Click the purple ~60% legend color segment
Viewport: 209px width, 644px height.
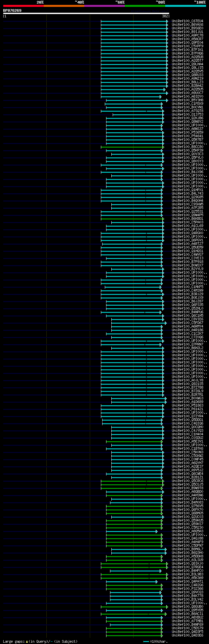pyautogui.click(x=104, y=6)
